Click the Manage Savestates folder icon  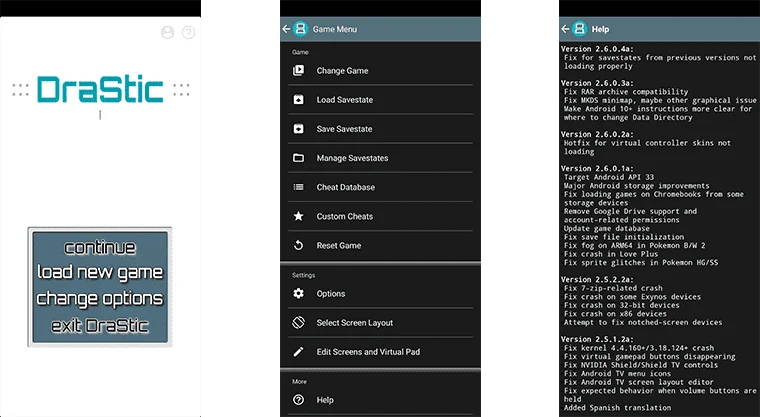299,158
